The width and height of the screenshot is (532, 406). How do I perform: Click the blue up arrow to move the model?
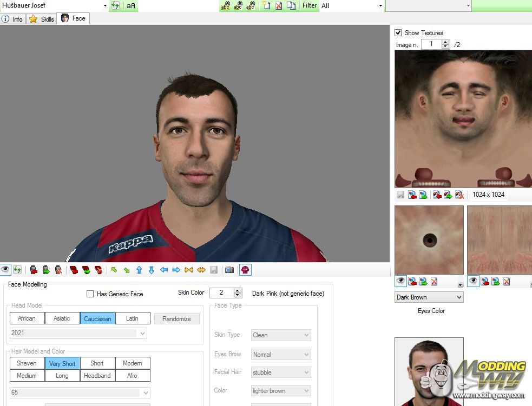(139, 270)
